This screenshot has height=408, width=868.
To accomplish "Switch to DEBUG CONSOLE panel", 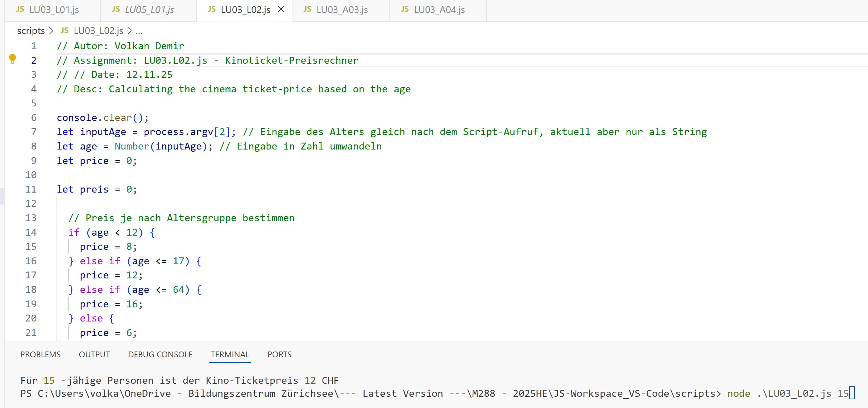I will (160, 354).
